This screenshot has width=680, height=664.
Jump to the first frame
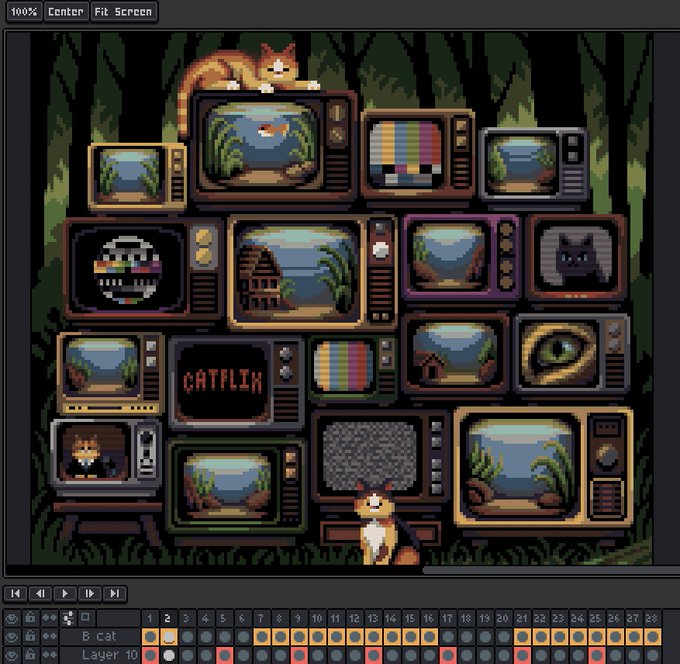coord(16,593)
